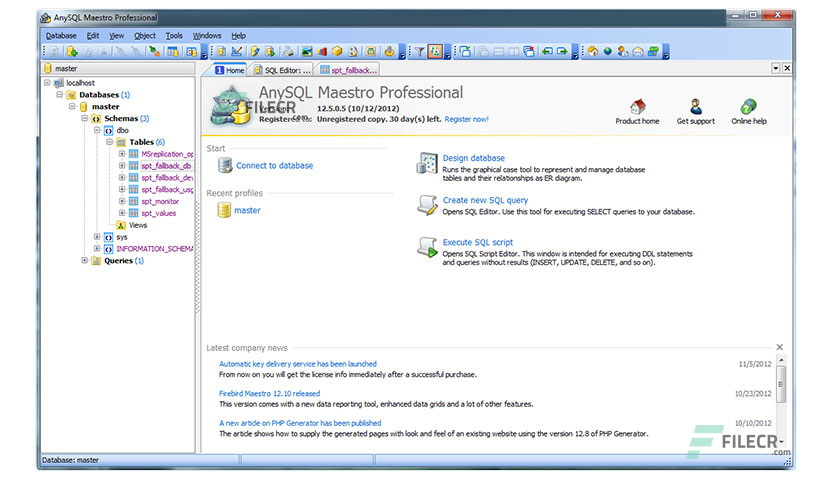The height and width of the screenshot is (484, 836).
Task: Click the globe toolbar icon
Action: click(608, 52)
